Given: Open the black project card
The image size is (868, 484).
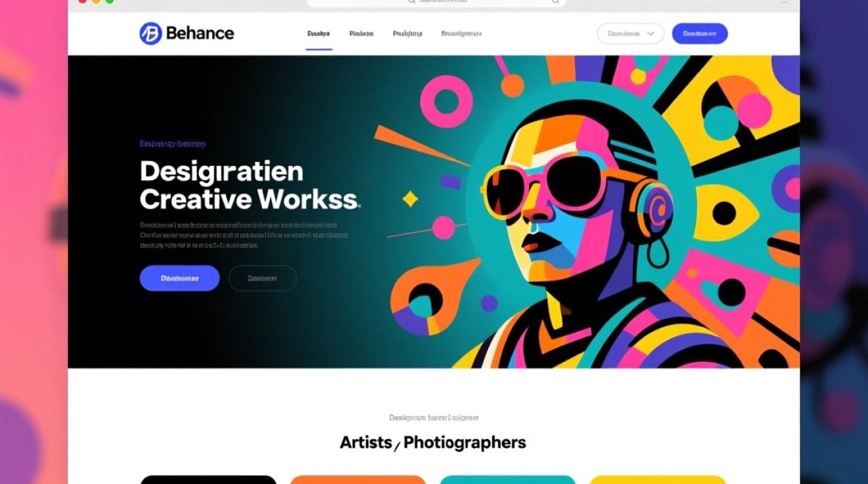Looking at the screenshot, I should tap(208, 479).
